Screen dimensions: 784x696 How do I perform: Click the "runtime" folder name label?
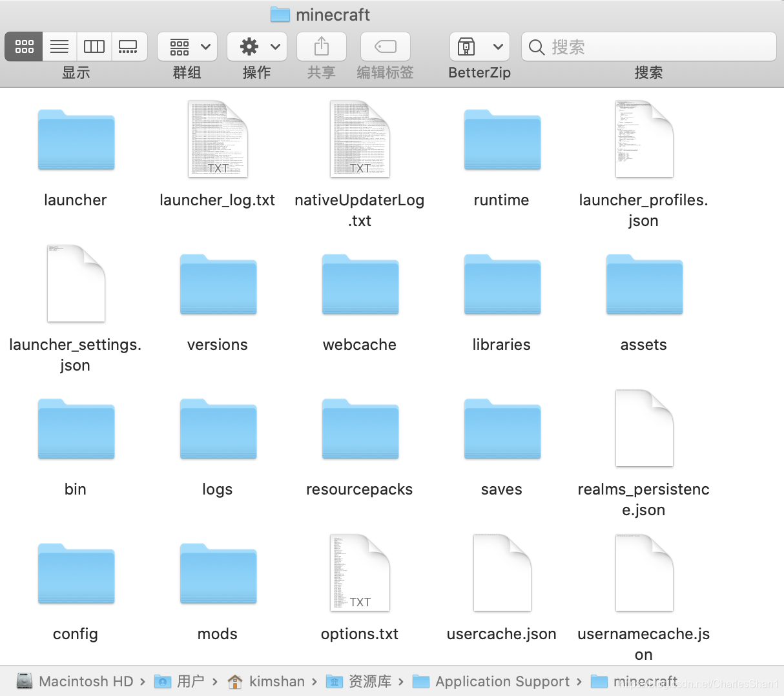click(x=502, y=200)
